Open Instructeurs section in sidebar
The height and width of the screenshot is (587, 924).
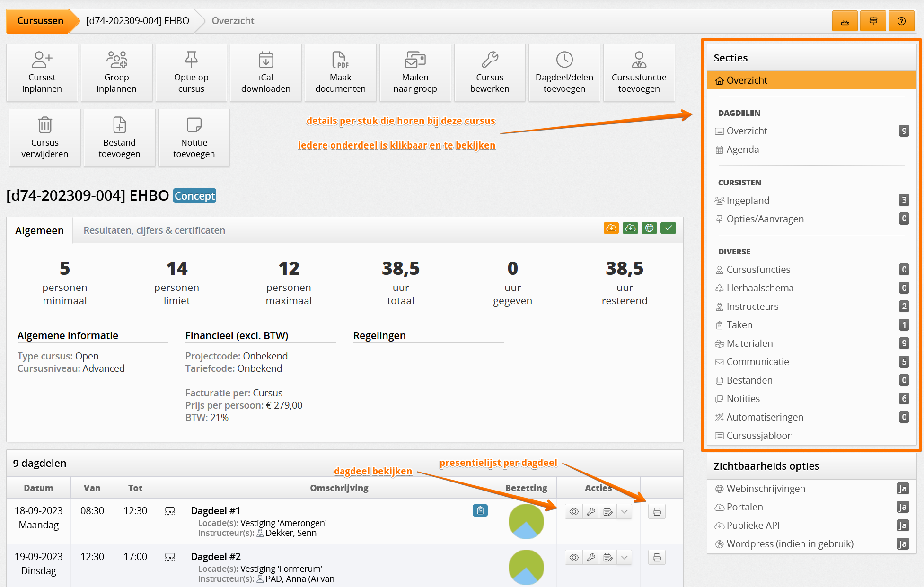752,307
